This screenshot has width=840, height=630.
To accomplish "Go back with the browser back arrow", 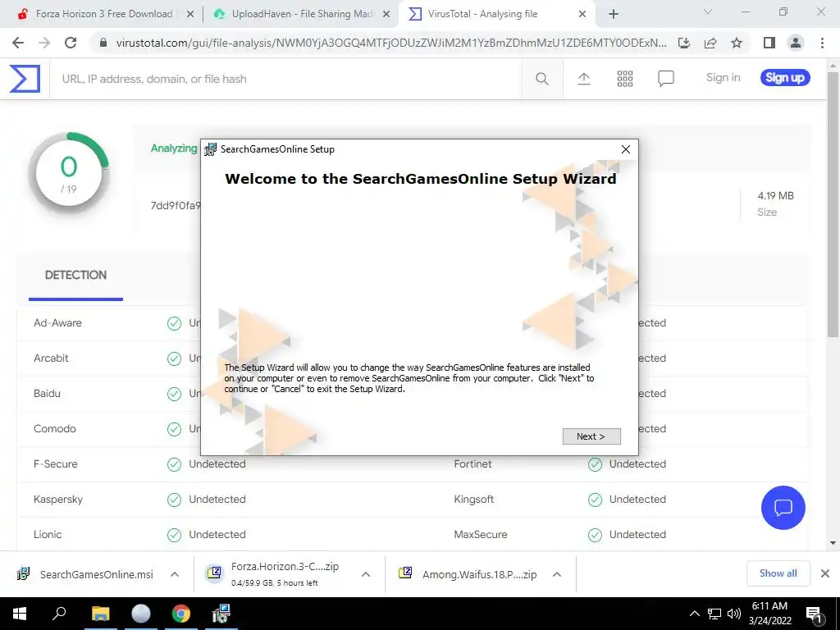I will tap(18, 43).
